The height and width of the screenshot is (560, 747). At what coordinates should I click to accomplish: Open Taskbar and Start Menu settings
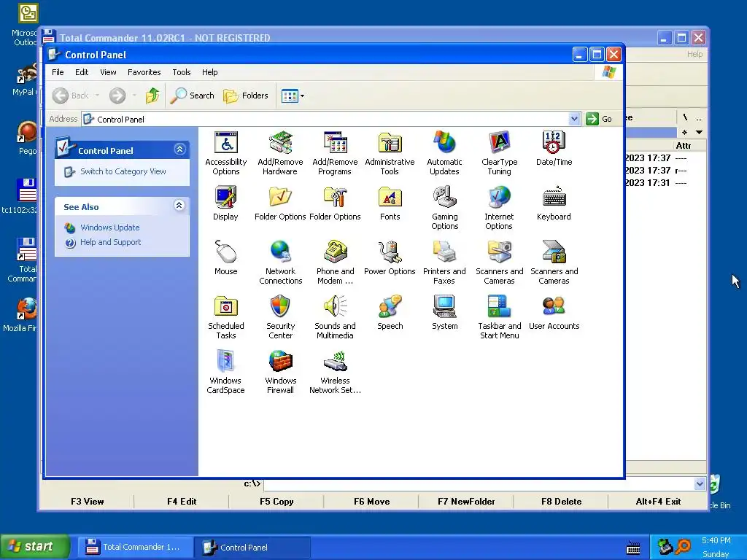[499, 318]
